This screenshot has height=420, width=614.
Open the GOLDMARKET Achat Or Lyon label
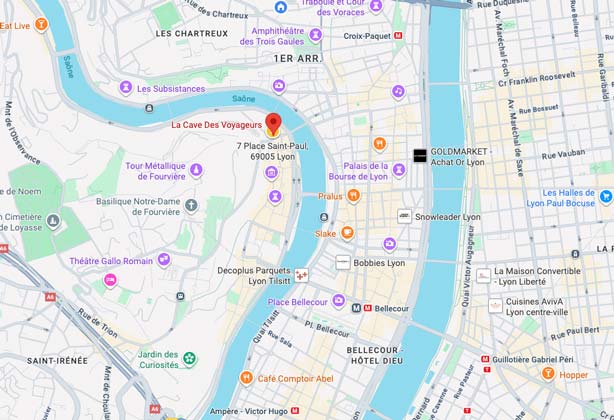click(459, 157)
